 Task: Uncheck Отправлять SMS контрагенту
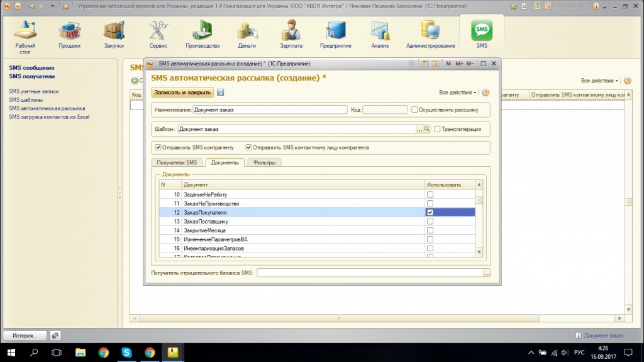click(158, 147)
